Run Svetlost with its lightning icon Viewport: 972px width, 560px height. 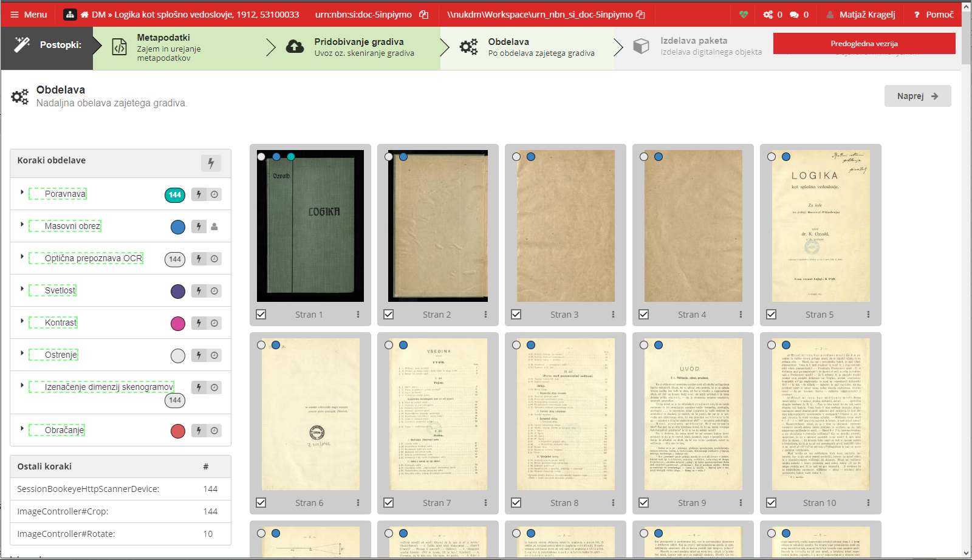tap(199, 291)
